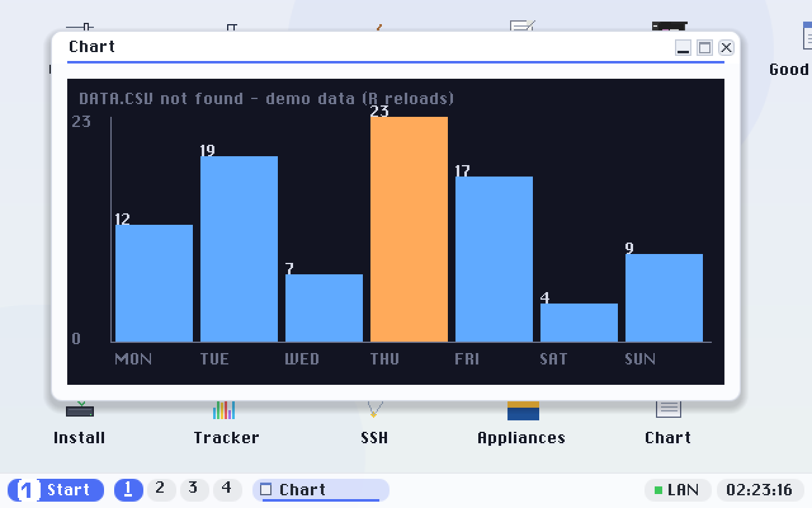
Task: Launch the SSH desktop icon
Action: [374, 423]
